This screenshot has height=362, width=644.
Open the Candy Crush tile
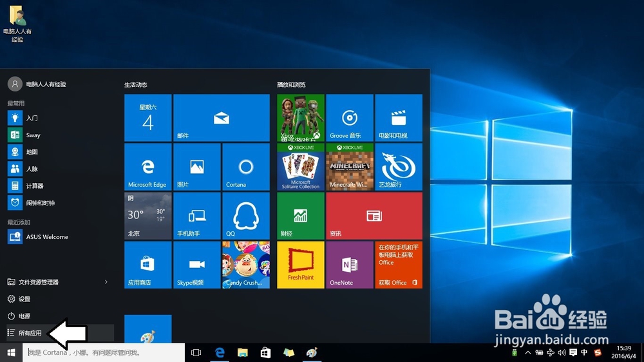pyautogui.click(x=245, y=265)
